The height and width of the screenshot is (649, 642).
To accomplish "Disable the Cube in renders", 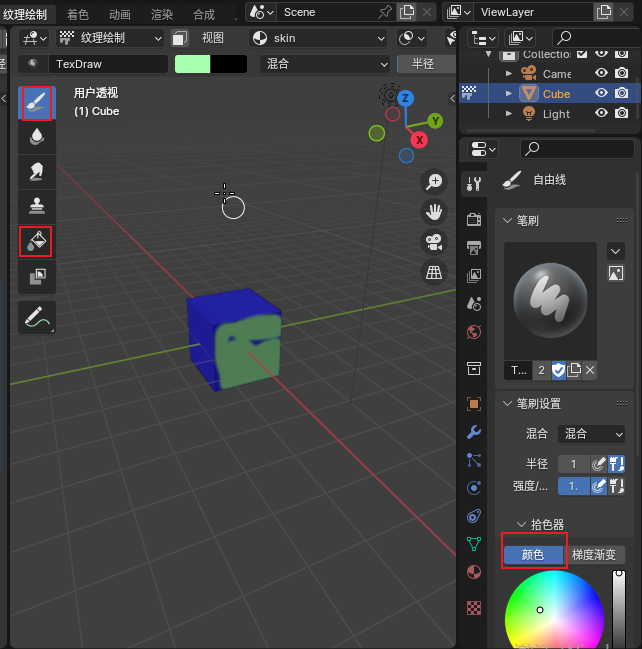I will click(x=622, y=93).
